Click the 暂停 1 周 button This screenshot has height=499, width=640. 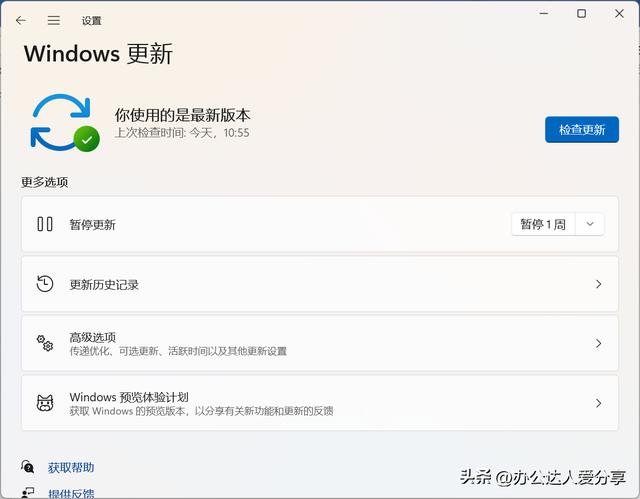(x=543, y=224)
